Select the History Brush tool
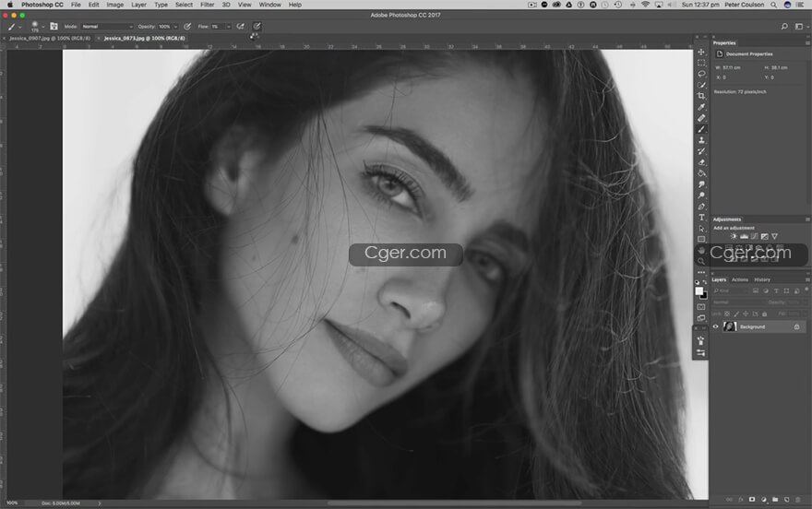This screenshot has height=509, width=812. 701,151
